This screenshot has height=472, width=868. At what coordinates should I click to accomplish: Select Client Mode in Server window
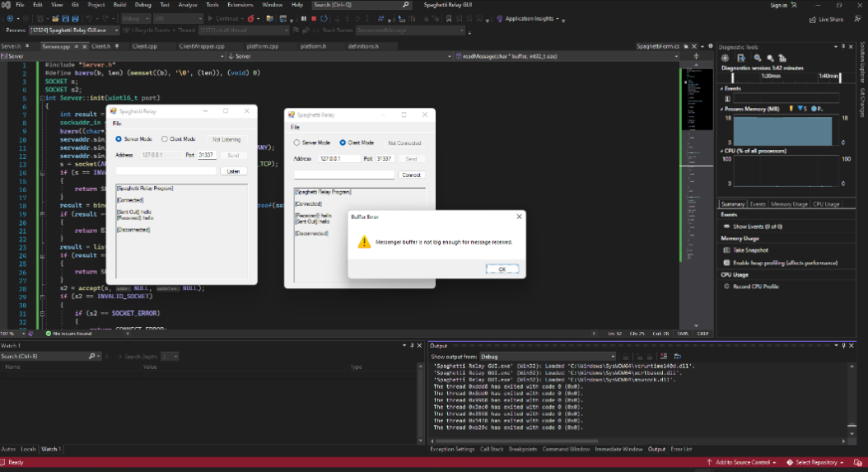click(165, 139)
